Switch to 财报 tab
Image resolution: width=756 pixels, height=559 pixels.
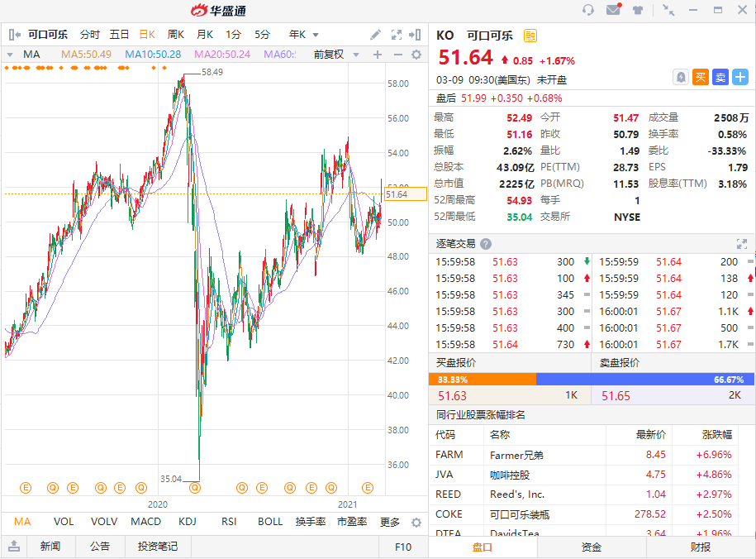click(700, 547)
